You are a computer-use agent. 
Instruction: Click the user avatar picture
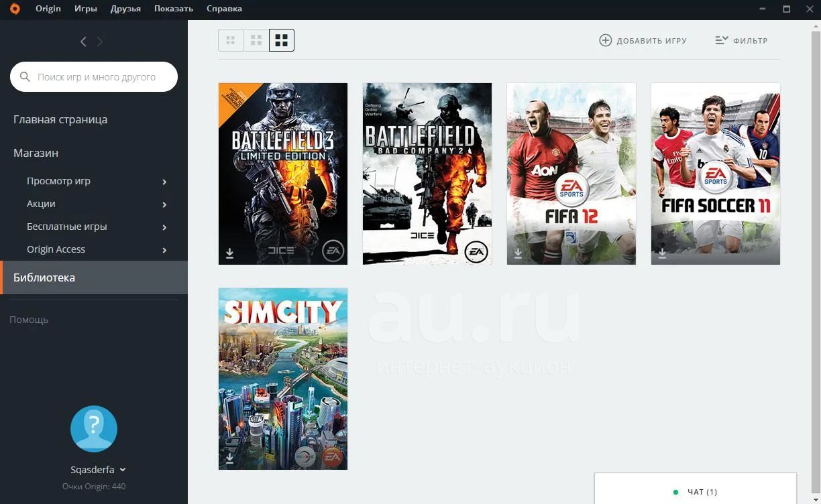tap(94, 429)
